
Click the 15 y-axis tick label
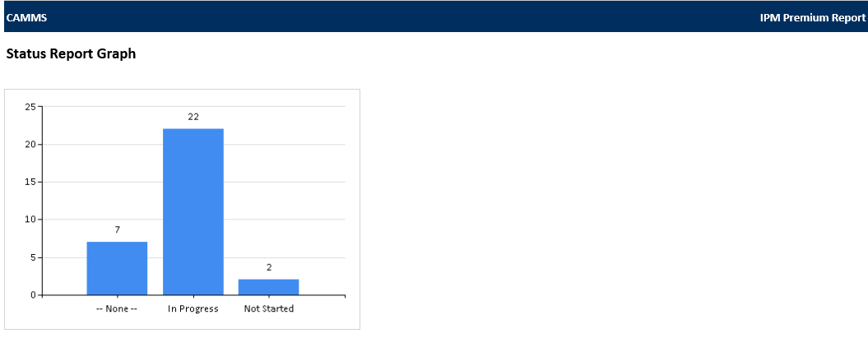click(30, 182)
